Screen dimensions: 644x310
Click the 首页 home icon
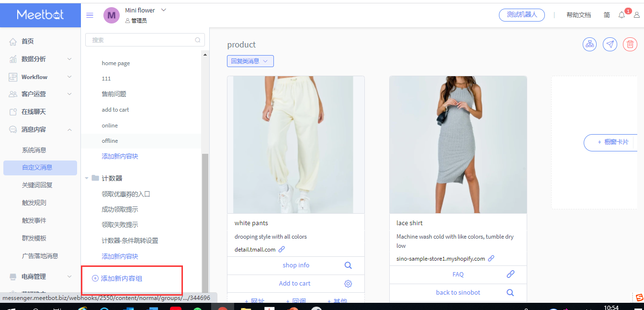tap(13, 42)
